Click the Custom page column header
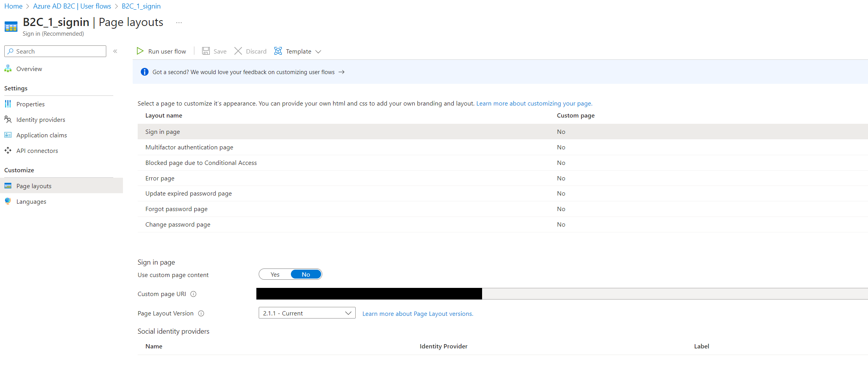 pos(576,115)
